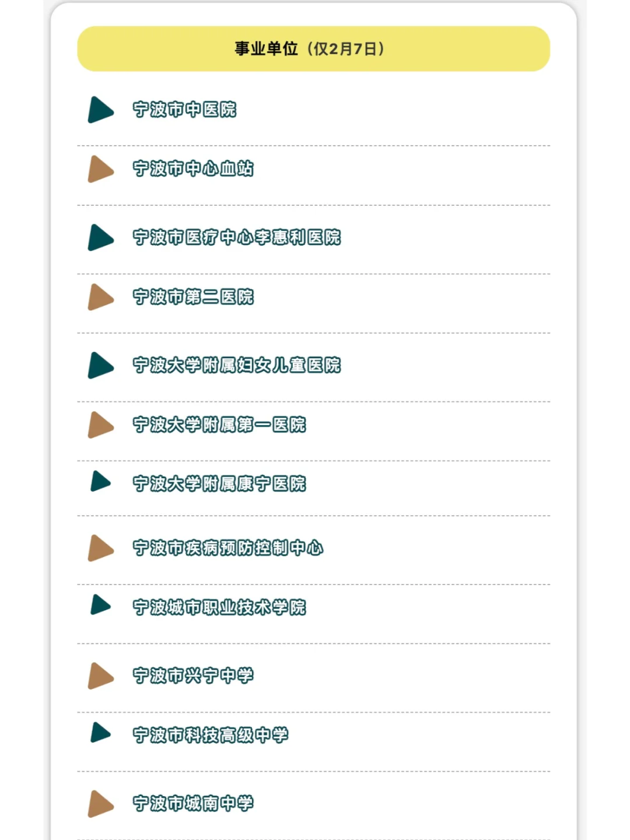Click the brown arrow beside 宁波大学附属第一医院
The image size is (630, 840).
click(100, 425)
